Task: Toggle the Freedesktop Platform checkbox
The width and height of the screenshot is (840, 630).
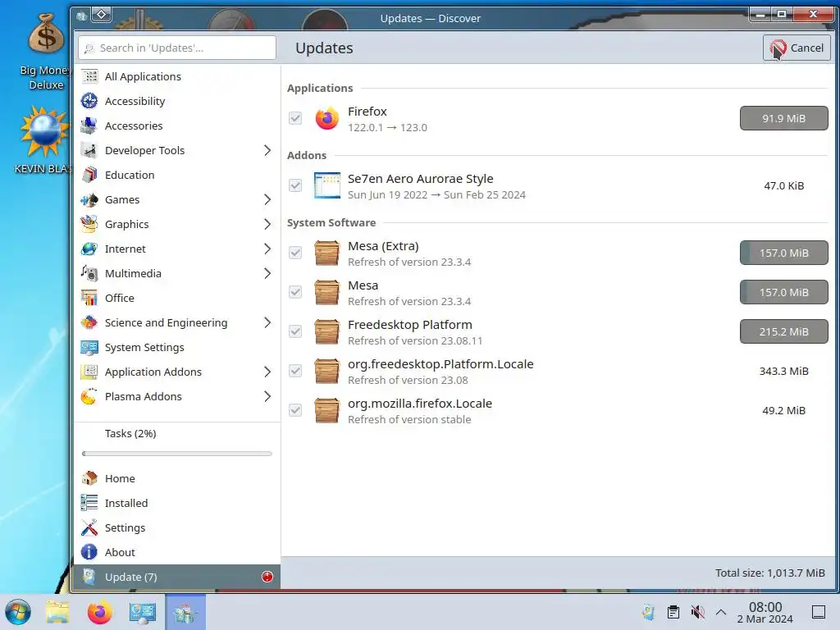Action: click(x=295, y=331)
